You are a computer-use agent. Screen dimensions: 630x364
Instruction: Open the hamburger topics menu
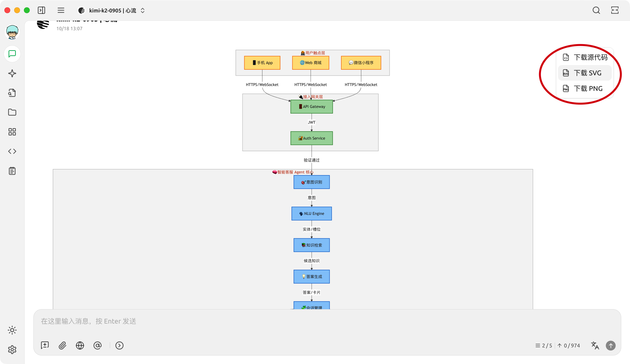pyautogui.click(x=61, y=10)
